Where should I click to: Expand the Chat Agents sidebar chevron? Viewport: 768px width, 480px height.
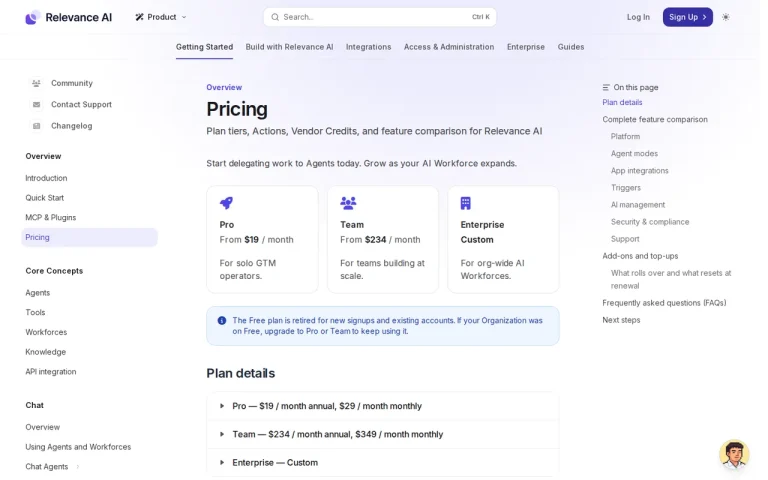(x=78, y=467)
